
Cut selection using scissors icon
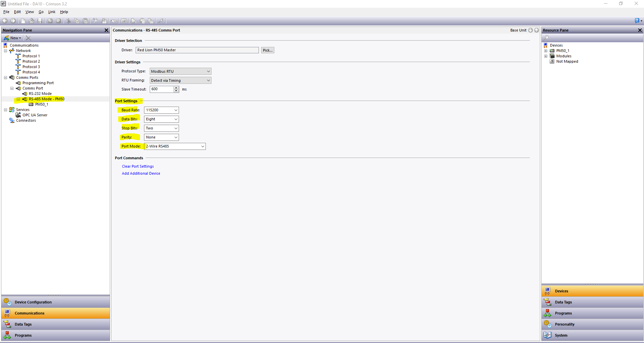68,21
